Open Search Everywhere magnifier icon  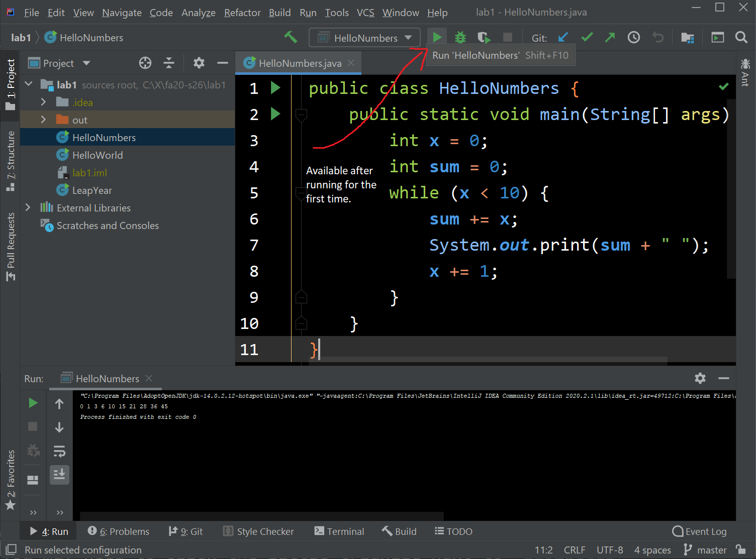[741, 37]
